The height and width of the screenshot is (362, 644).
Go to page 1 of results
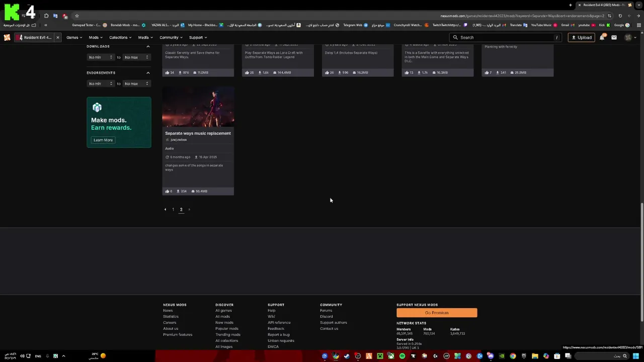[x=173, y=210]
